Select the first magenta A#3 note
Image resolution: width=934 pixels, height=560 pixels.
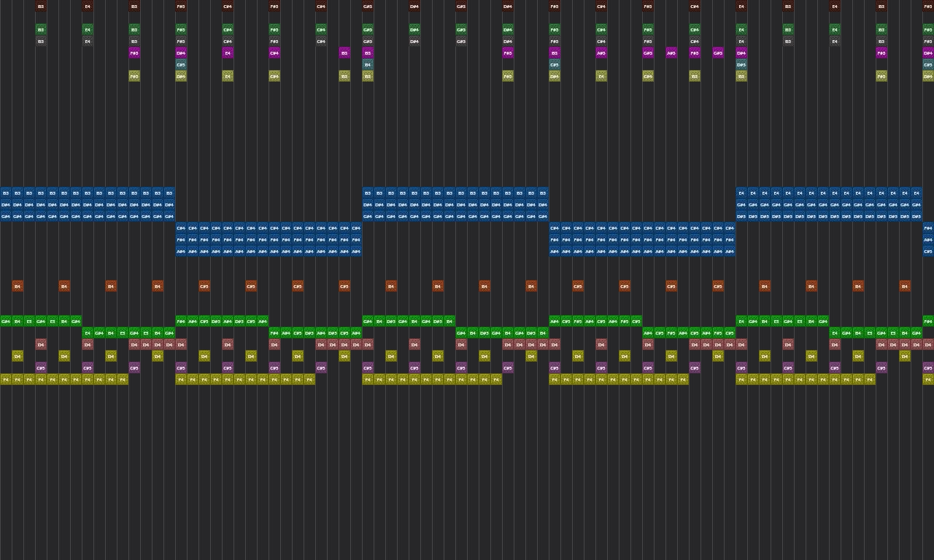[x=601, y=52]
